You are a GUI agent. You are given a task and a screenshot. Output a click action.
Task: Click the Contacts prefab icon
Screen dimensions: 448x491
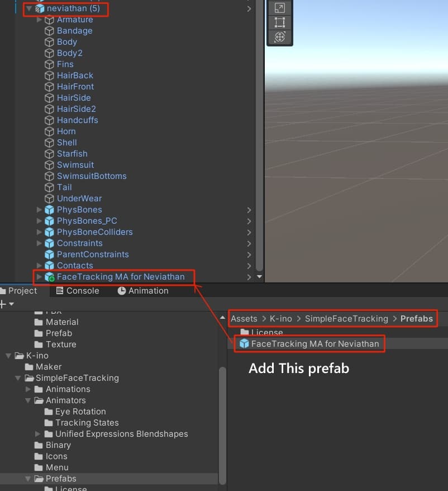[x=49, y=266]
